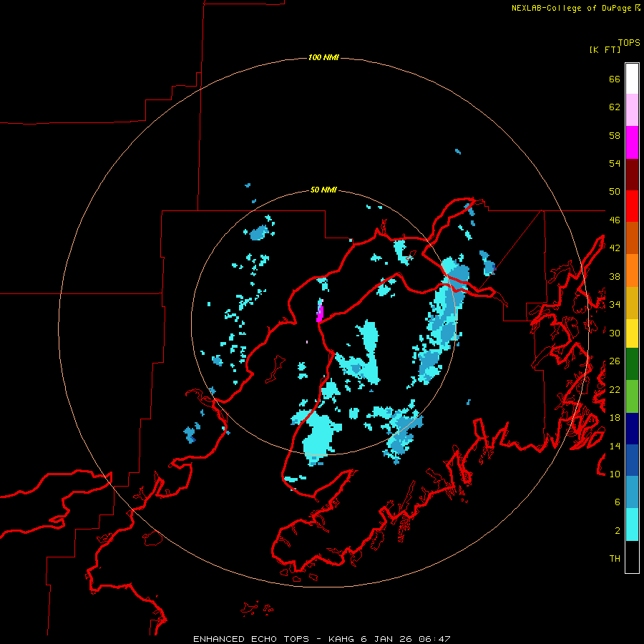Viewport: 644px width, 644px height.
Task: Click the 10 legend value
Action: point(615,474)
